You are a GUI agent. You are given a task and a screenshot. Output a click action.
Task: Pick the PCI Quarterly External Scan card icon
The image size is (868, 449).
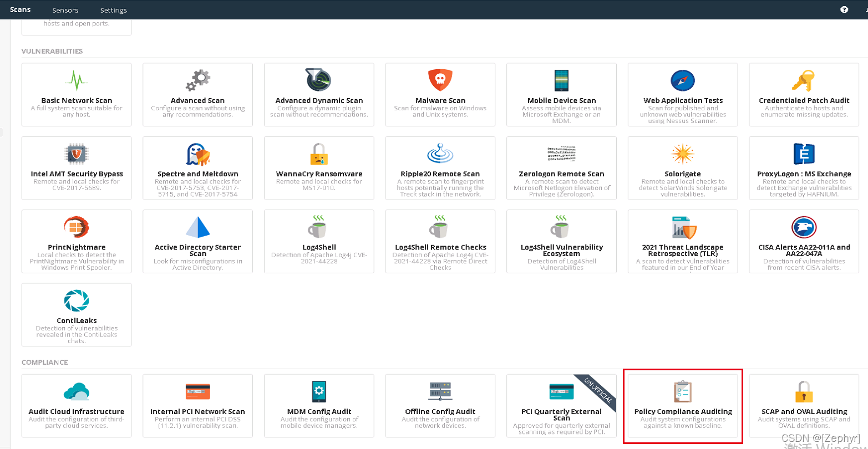tap(561, 391)
